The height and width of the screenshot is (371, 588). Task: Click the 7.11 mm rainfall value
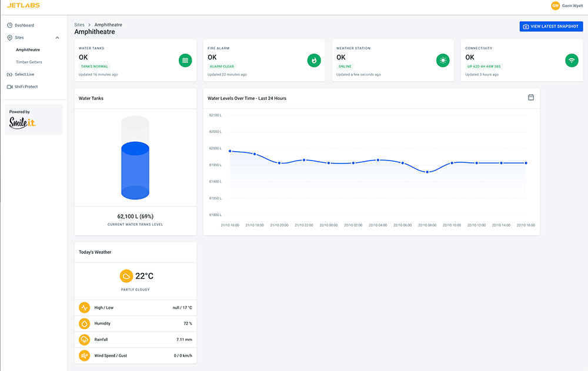184,339
